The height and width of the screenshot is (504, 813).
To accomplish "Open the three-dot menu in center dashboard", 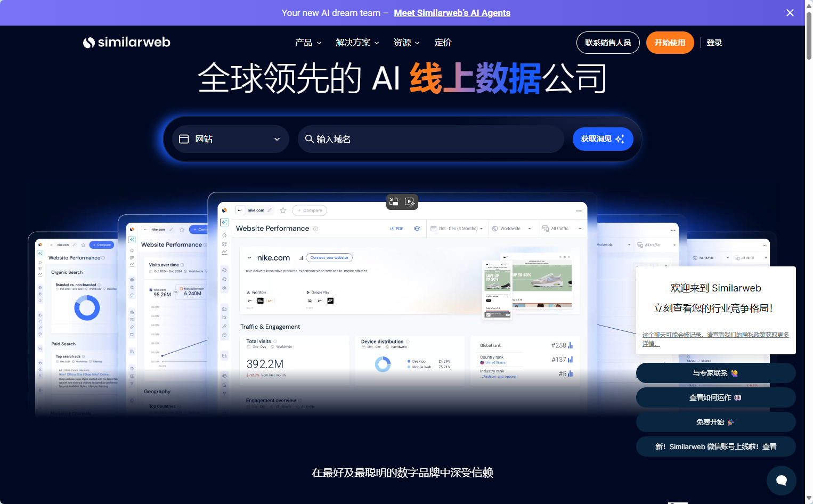I will (579, 211).
